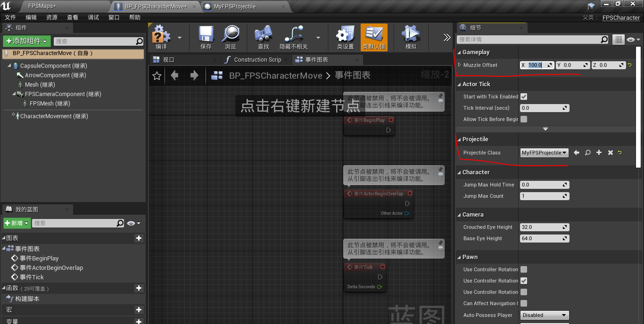
Task: Open the Window (窗口) menu
Action: point(114,17)
